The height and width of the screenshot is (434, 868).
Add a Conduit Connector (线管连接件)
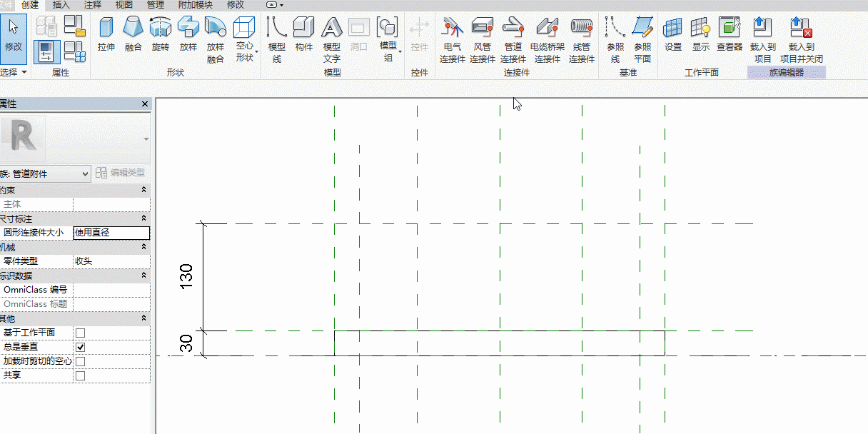point(582,41)
